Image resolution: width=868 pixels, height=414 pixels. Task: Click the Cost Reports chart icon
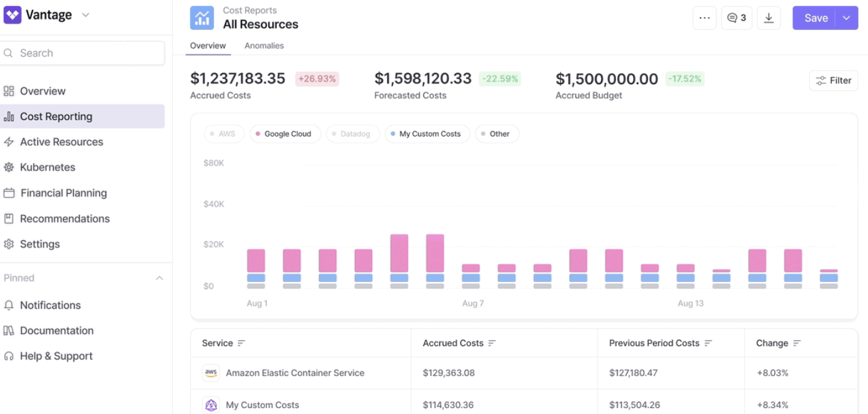click(202, 18)
